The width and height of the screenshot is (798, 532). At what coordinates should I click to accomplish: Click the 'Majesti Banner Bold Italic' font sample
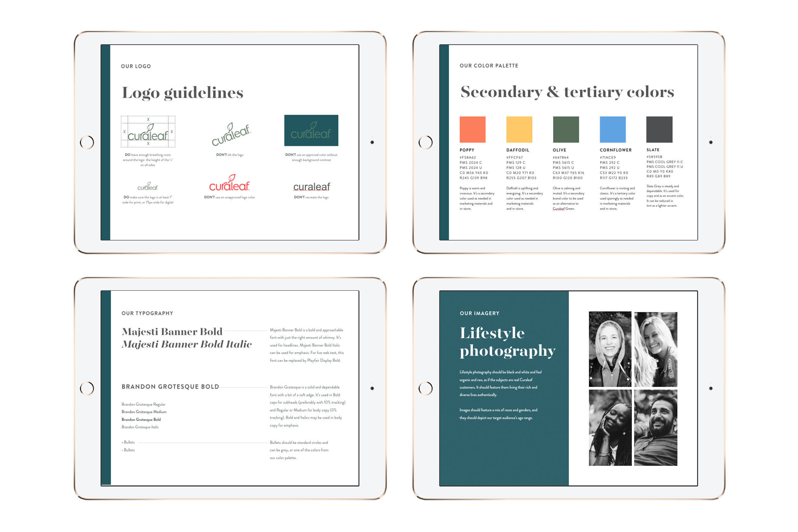click(x=187, y=344)
